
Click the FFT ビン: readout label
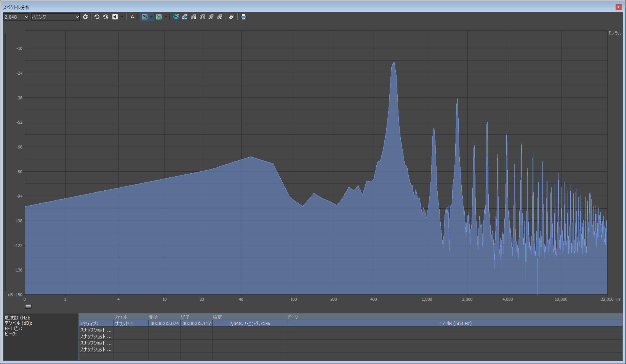click(13, 328)
